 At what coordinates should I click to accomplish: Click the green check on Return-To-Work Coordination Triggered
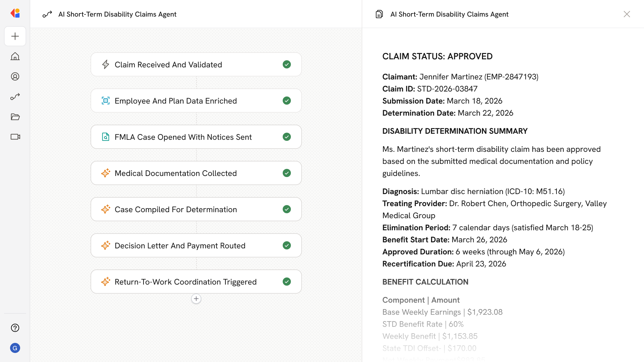point(286,282)
